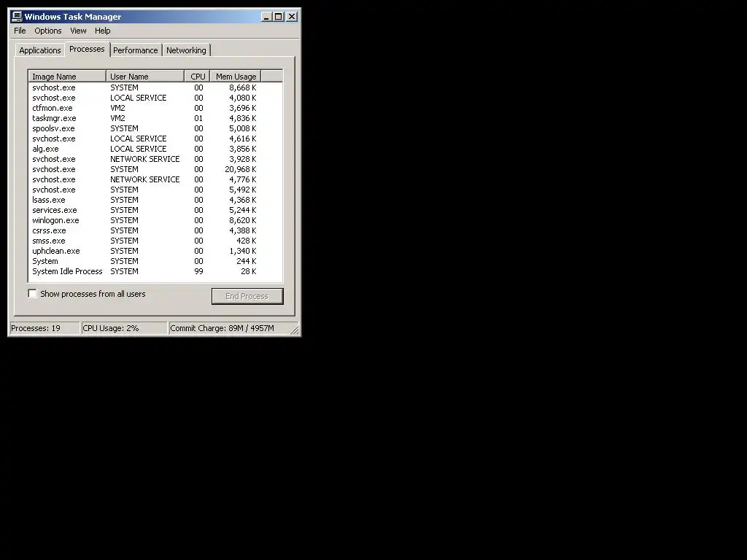Click the 244 K System process memory value
Image resolution: width=747 pixels, height=560 pixels.
(x=247, y=262)
